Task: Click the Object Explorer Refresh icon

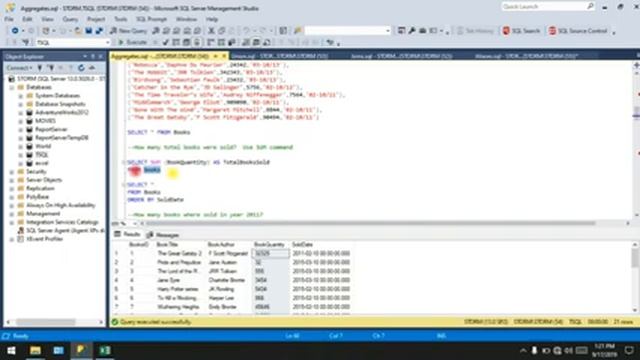Action: click(x=81, y=68)
